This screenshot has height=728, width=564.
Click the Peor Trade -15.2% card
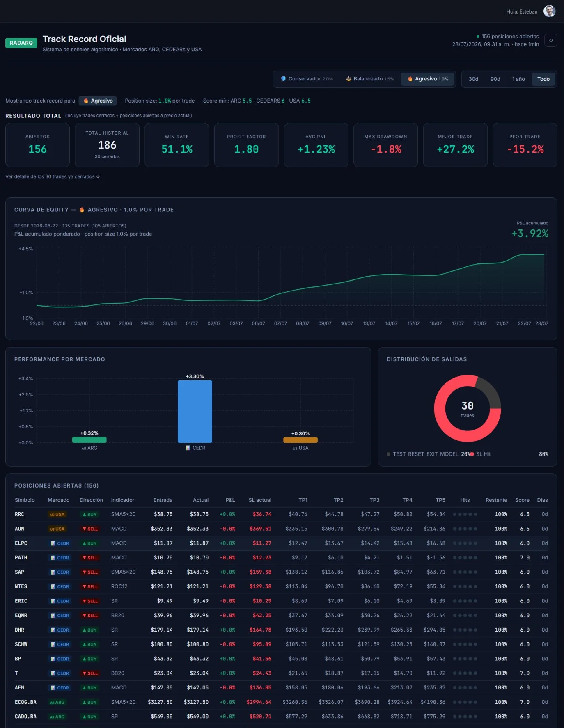(x=525, y=145)
